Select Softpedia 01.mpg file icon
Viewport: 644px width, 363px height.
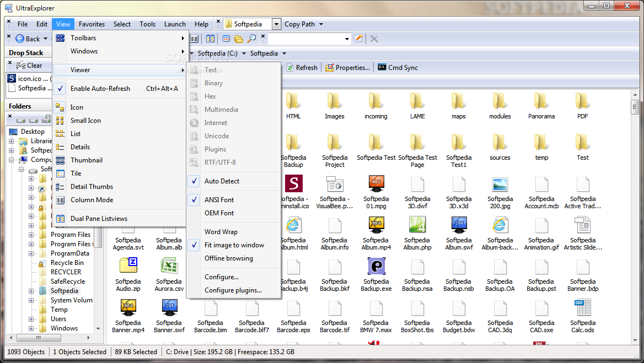click(x=376, y=183)
